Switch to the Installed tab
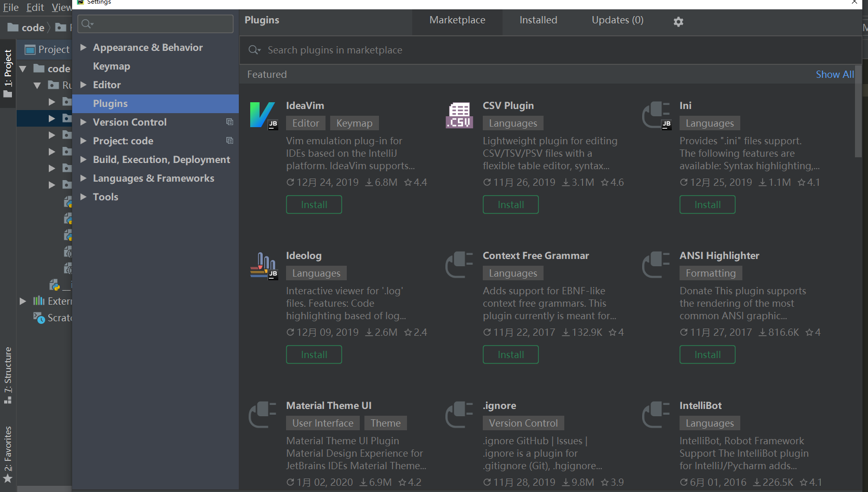The width and height of the screenshot is (868, 492). click(538, 20)
